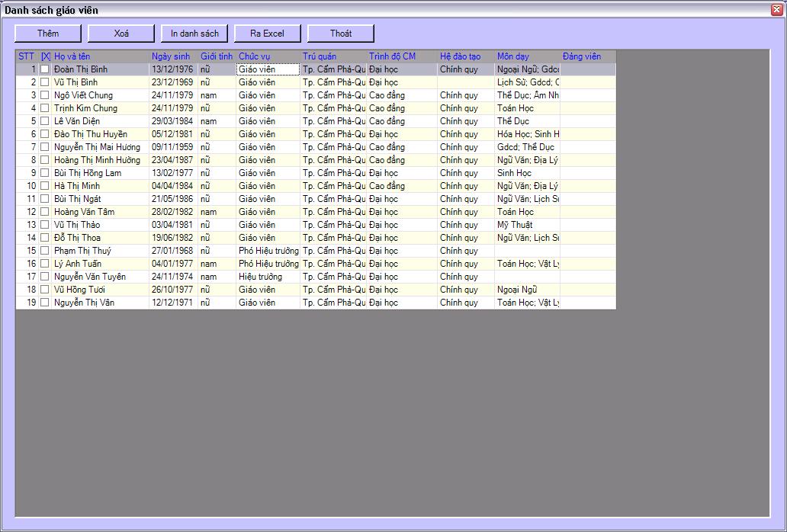This screenshot has height=532, width=787.
Task: Tick checkbox for Đỗ Thị Thoa
Action: click(45, 238)
